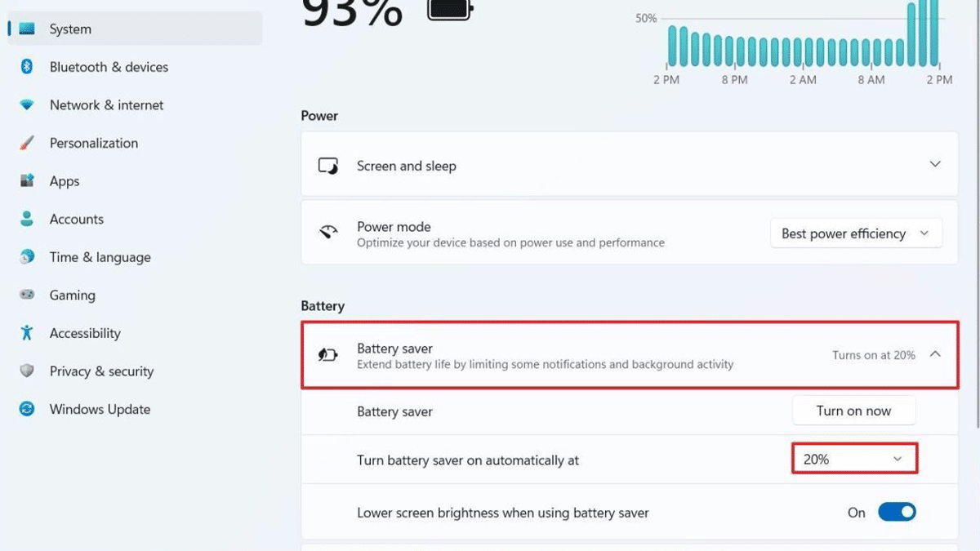The width and height of the screenshot is (980, 551).
Task: Toggle lower screen brightness switch off
Action: point(897,513)
